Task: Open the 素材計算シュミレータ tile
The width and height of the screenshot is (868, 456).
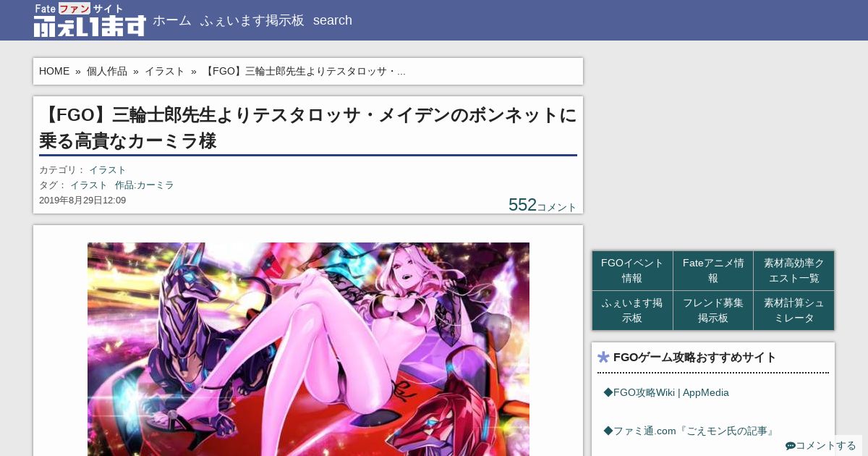Action: tap(794, 311)
